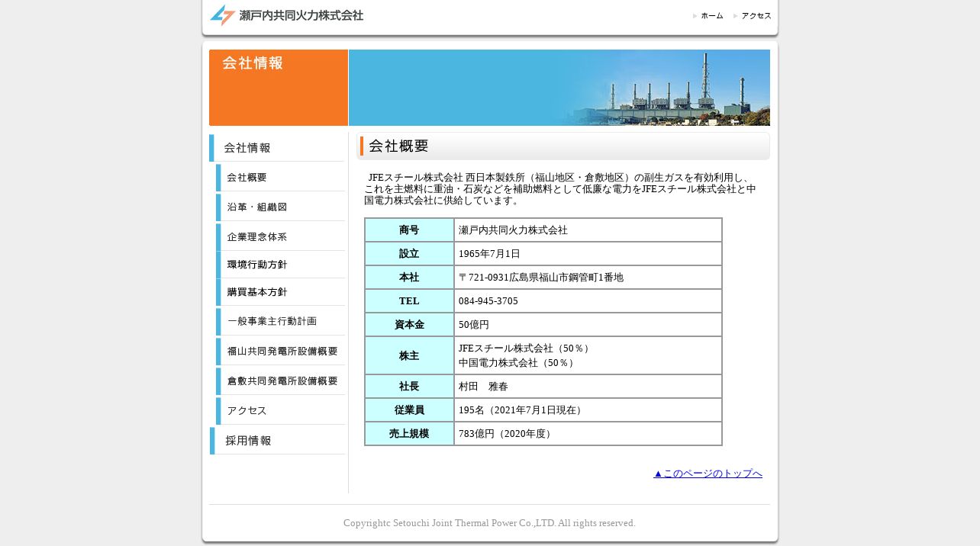This screenshot has width=980, height=546.
Task: Click the 資本金 table header cell
Action: click(x=409, y=325)
